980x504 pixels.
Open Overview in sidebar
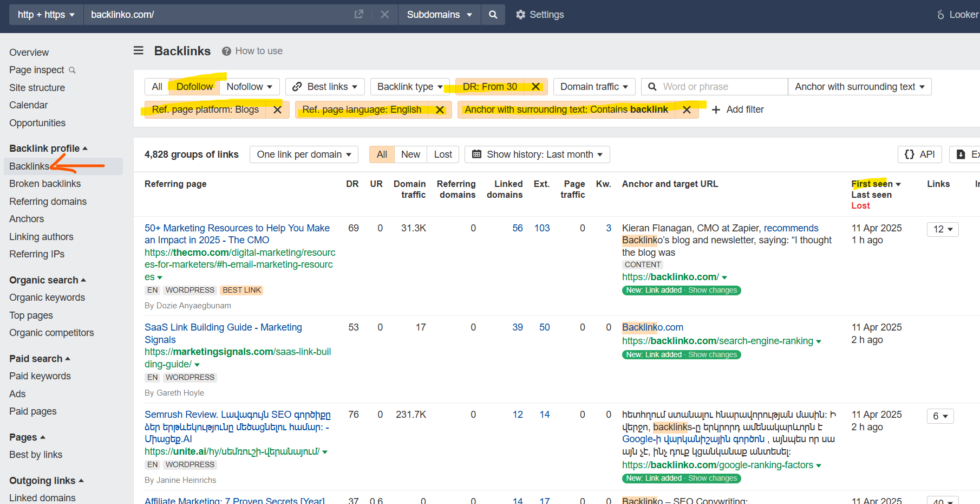coord(29,53)
